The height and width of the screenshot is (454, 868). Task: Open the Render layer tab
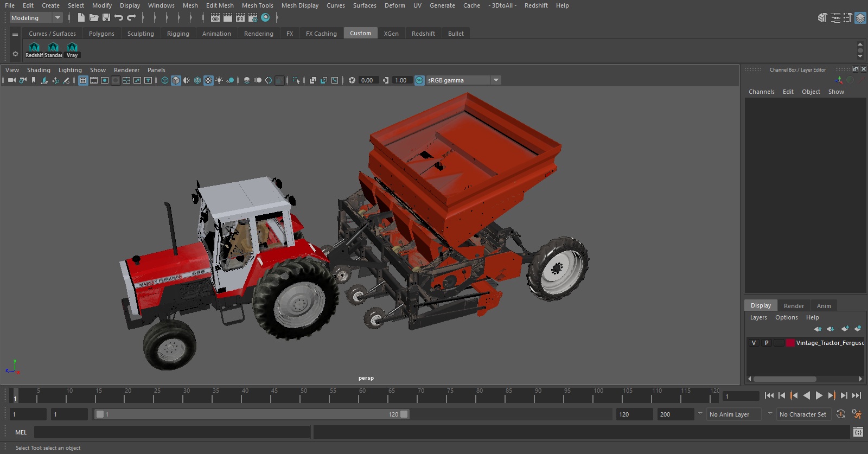pos(794,306)
